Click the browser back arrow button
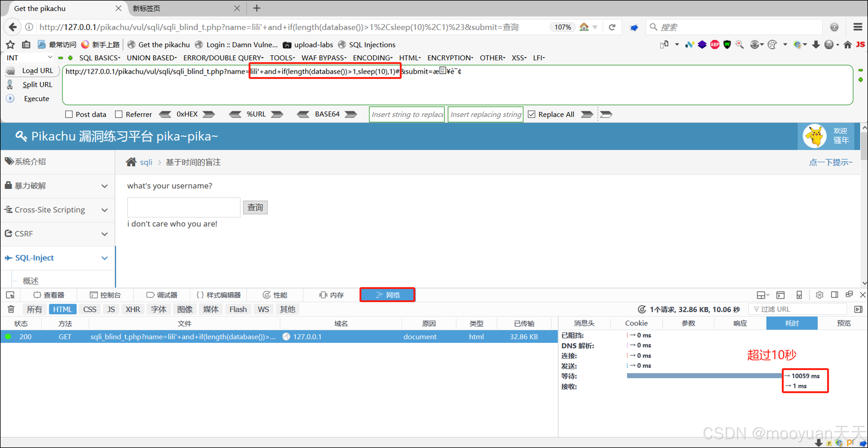 pos(13,27)
